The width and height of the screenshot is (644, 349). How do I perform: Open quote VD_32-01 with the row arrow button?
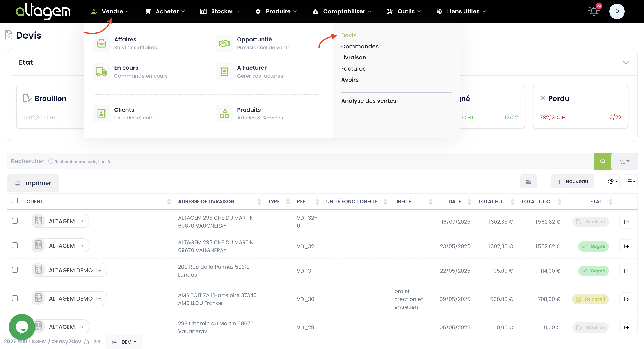click(626, 222)
